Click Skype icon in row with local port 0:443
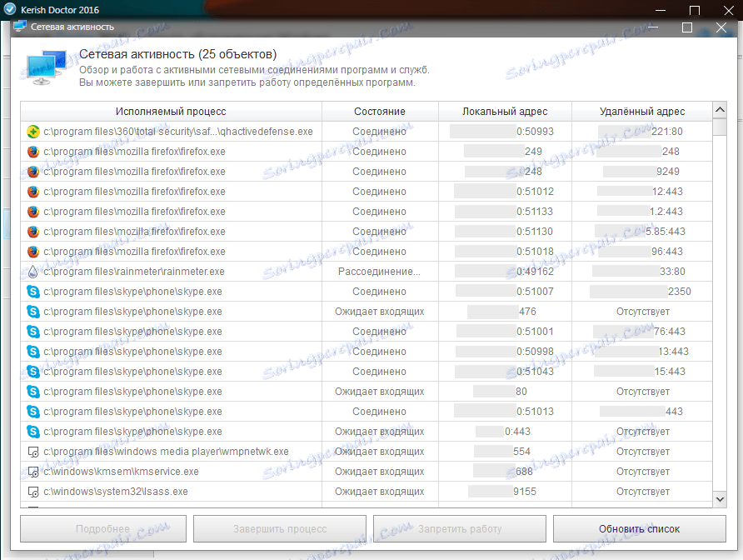Image resolution: width=743 pixels, height=560 pixels. pos(33,432)
